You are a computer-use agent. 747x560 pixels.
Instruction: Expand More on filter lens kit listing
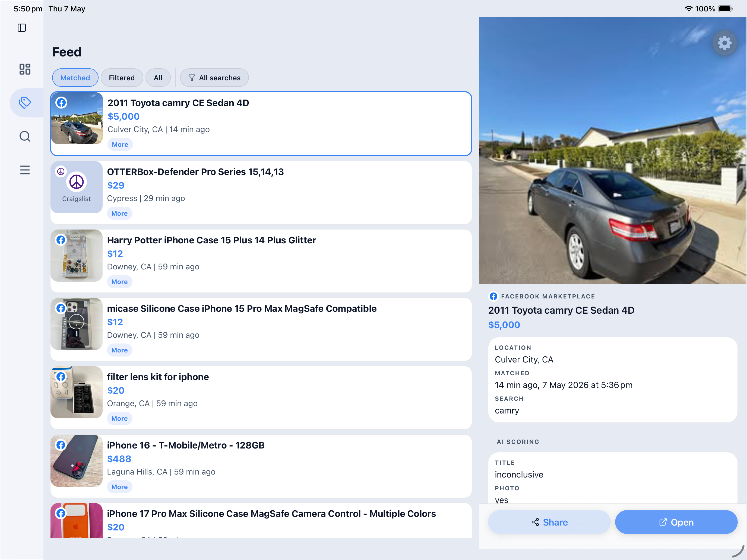(x=119, y=419)
